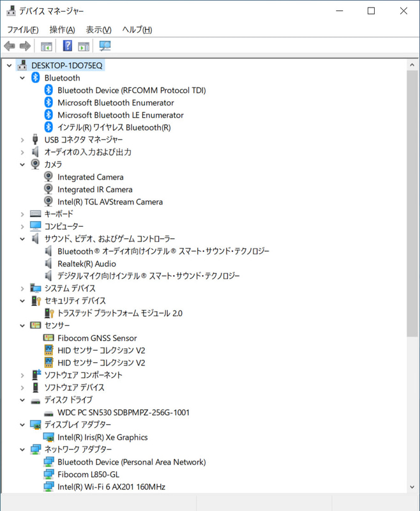Click the セキュリティ デバイス key icon

click(x=36, y=300)
